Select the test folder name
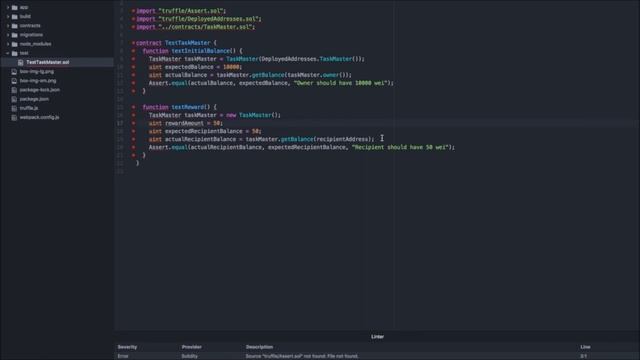Image resolution: width=640 pixels, height=360 pixels. (24, 53)
